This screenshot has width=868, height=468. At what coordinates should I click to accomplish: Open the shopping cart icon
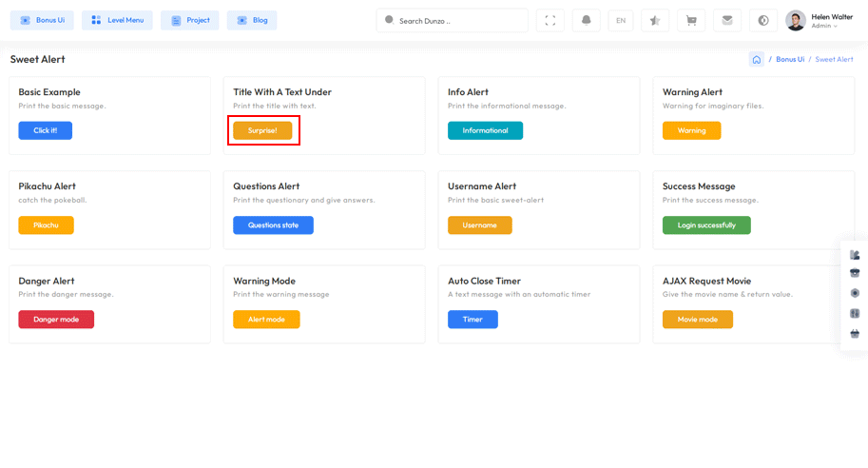coord(691,20)
